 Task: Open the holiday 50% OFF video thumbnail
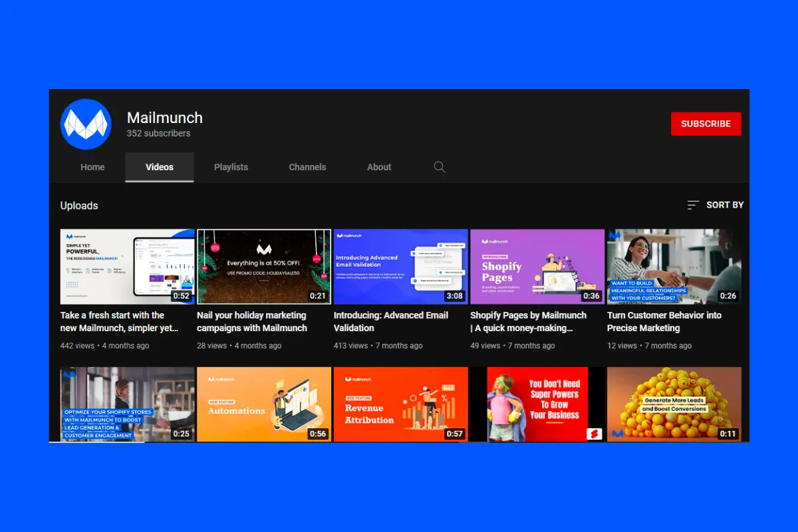[x=264, y=267]
